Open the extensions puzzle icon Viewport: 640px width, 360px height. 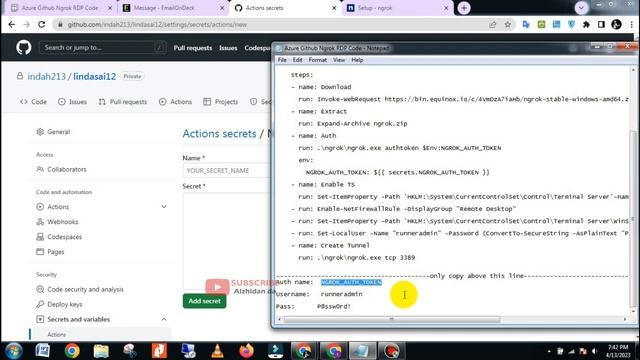click(586, 24)
